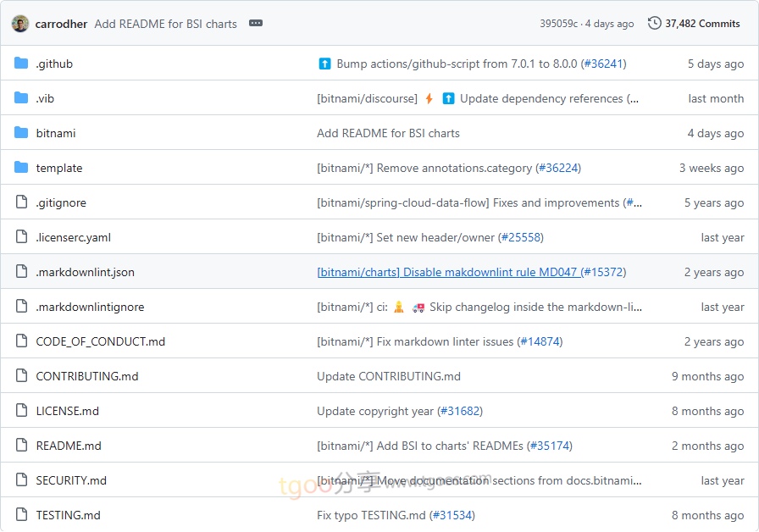This screenshot has height=532, width=759.
Task: Click the .github folder icon
Action: (21, 64)
